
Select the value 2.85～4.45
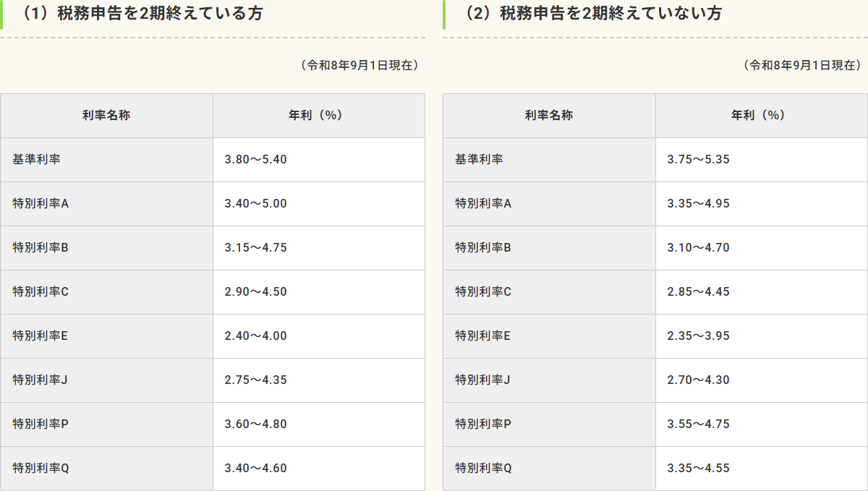[x=699, y=291]
